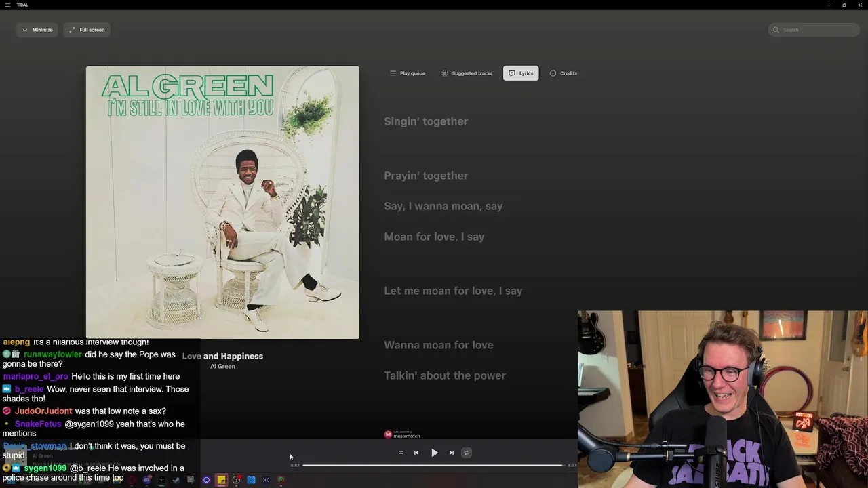Click the total duration 5:07
Screen dimensions: 868x488
click(x=572, y=466)
